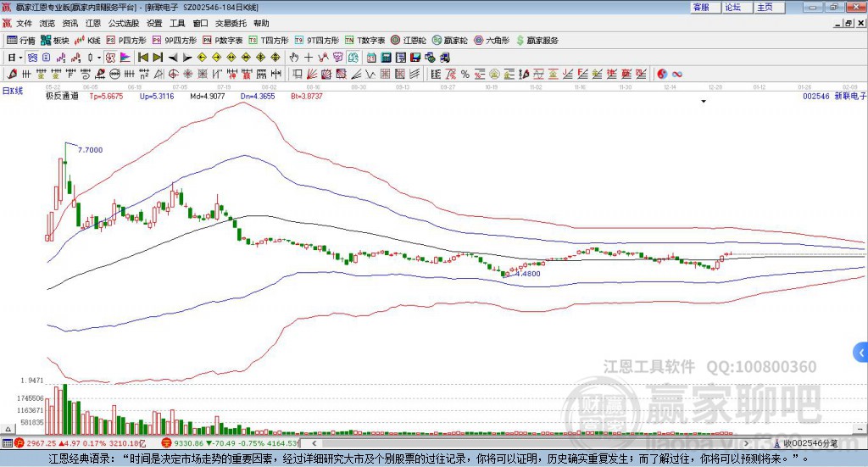Click the blue side panel collapse chevron

[x=861, y=353]
